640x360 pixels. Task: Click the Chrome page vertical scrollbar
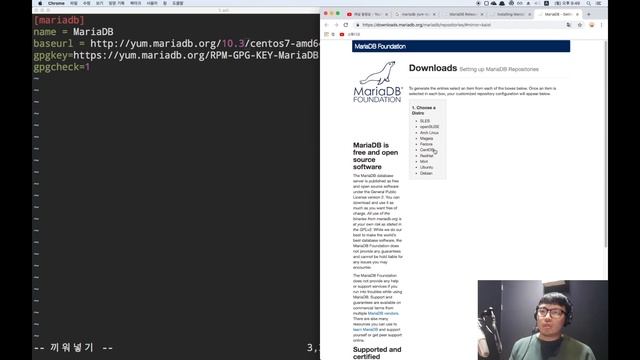(x=605, y=143)
